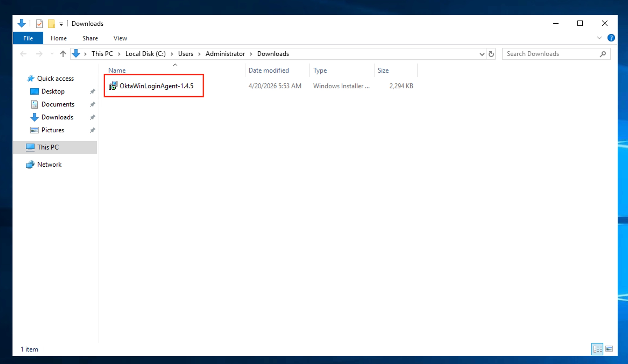Image resolution: width=628 pixels, height=364 pixels.
Task: Expand the chevron after Local Disk breadcrumb
Action: tap(172, 54)
